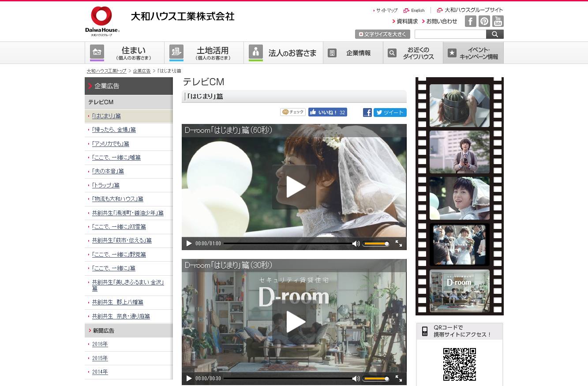Mute the 60秒 video speaker icon

[356, 244]
